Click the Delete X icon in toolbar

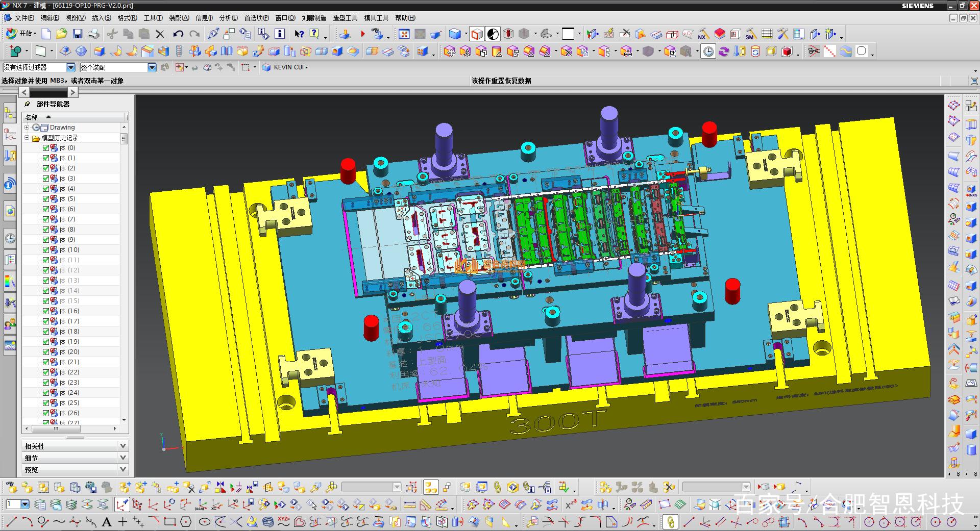tap(160, 34)
